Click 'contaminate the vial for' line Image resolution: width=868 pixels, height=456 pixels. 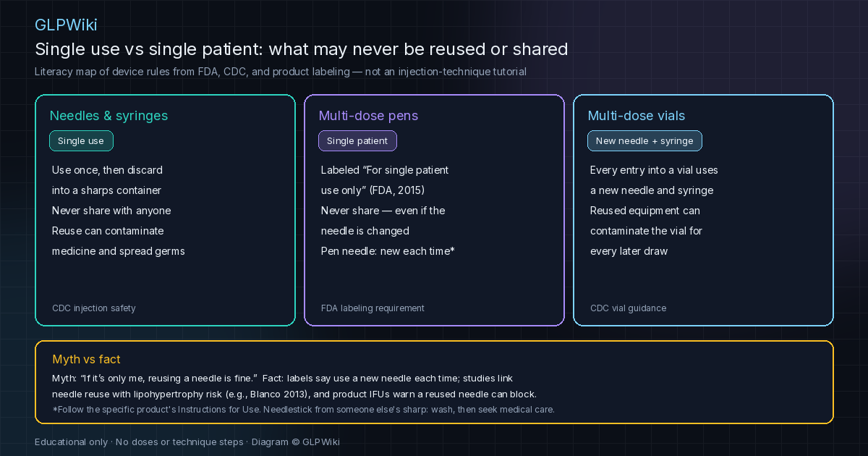(647, 231)
